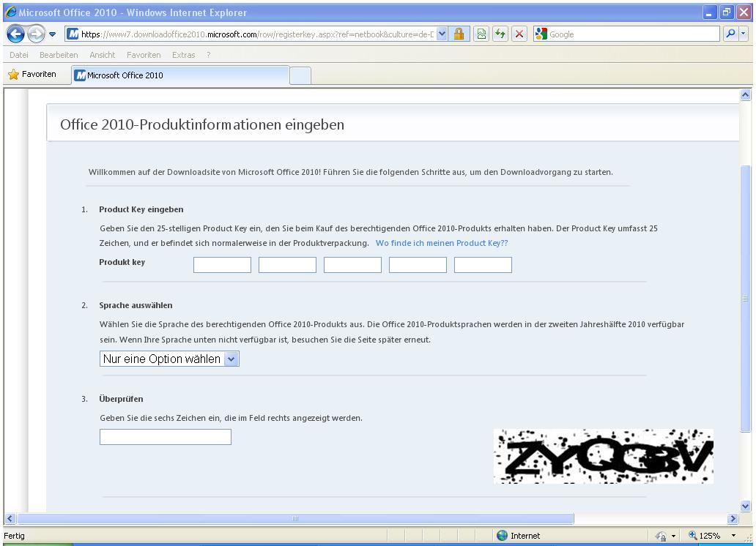756x546 pixels.
Task: Open a new blank tab
Action: (300, 76)
